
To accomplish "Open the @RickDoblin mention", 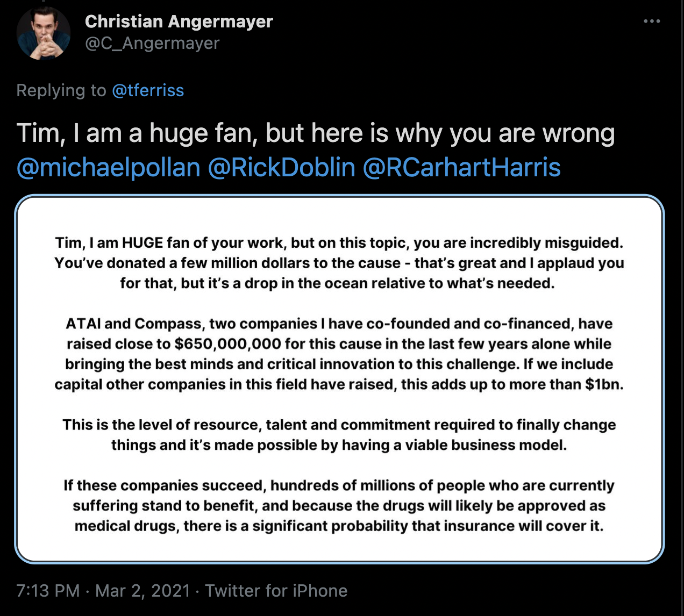I will pyautogui.click(x=281, y=167).
